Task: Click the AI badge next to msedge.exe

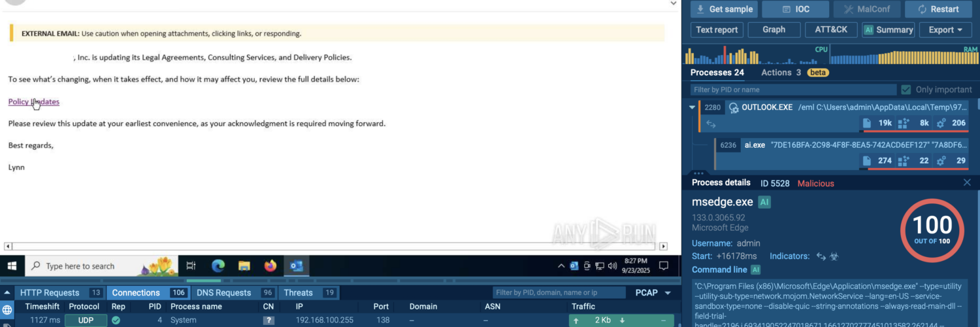Action: click(x=764, y=203)
